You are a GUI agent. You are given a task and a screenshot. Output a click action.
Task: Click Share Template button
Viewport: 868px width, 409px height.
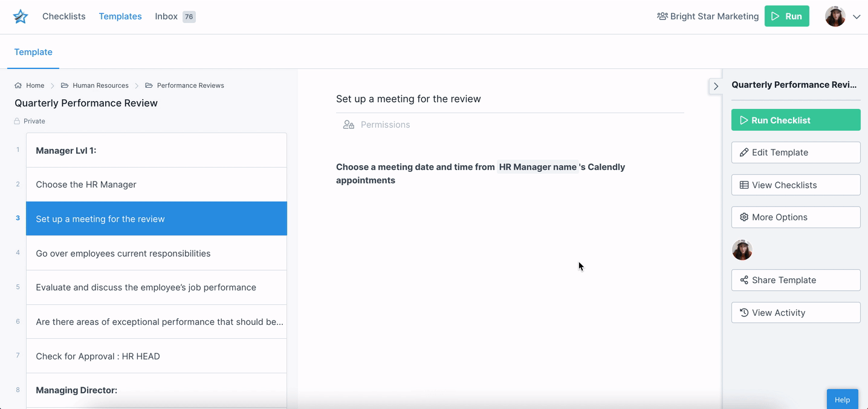pyautogui.click(x=795, y=280)
